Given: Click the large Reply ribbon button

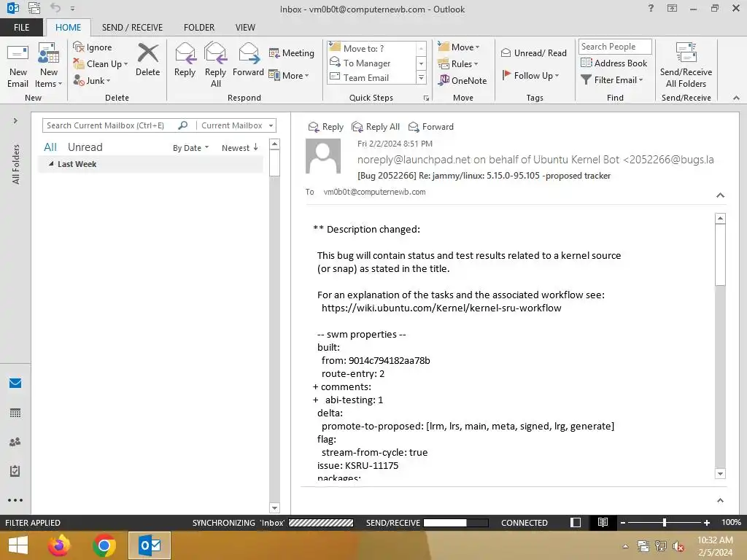Looking at the screenshot, I should pyautogui.click(x=185, y=60).
